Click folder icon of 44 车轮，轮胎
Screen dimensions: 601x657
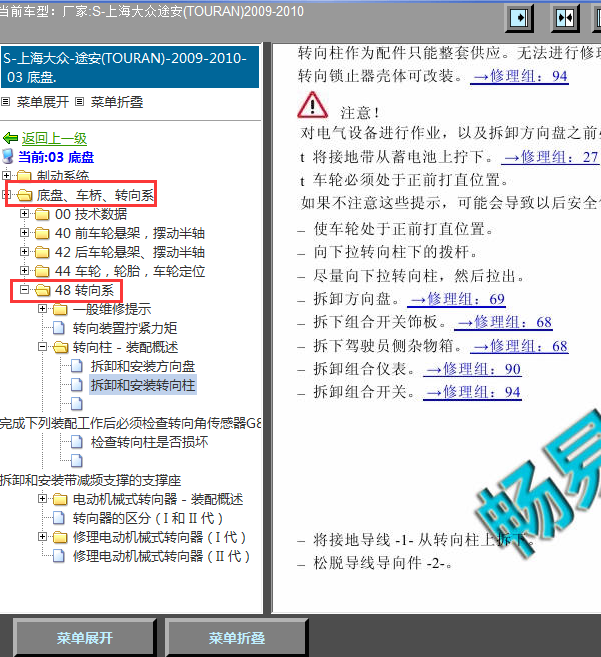[42, 271]
